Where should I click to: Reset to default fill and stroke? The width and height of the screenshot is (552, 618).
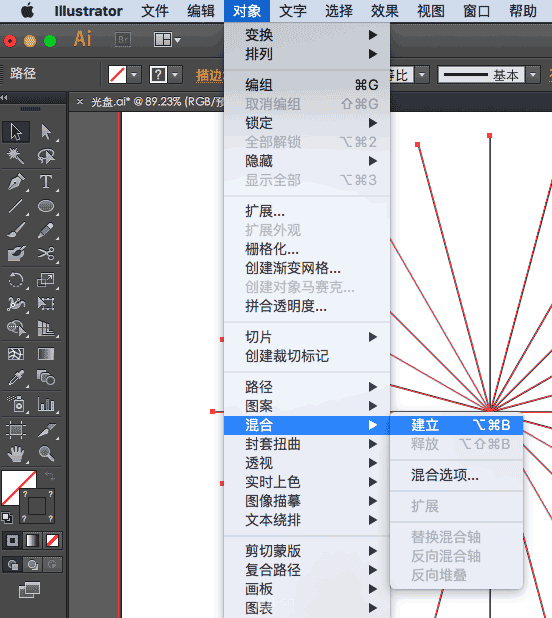(7, 517)
